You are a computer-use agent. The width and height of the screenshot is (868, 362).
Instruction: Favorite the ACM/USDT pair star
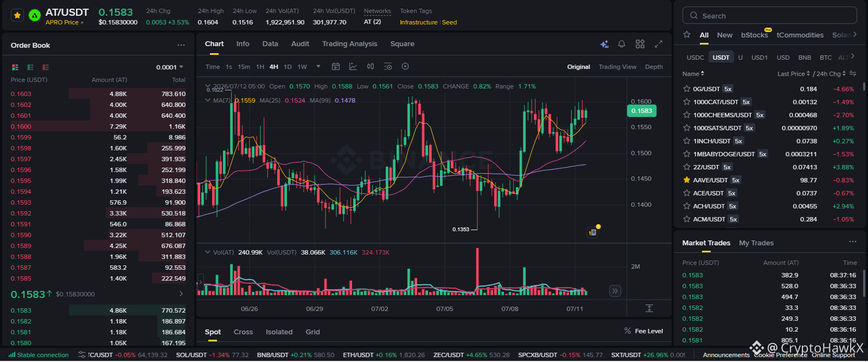coord(687,219)
